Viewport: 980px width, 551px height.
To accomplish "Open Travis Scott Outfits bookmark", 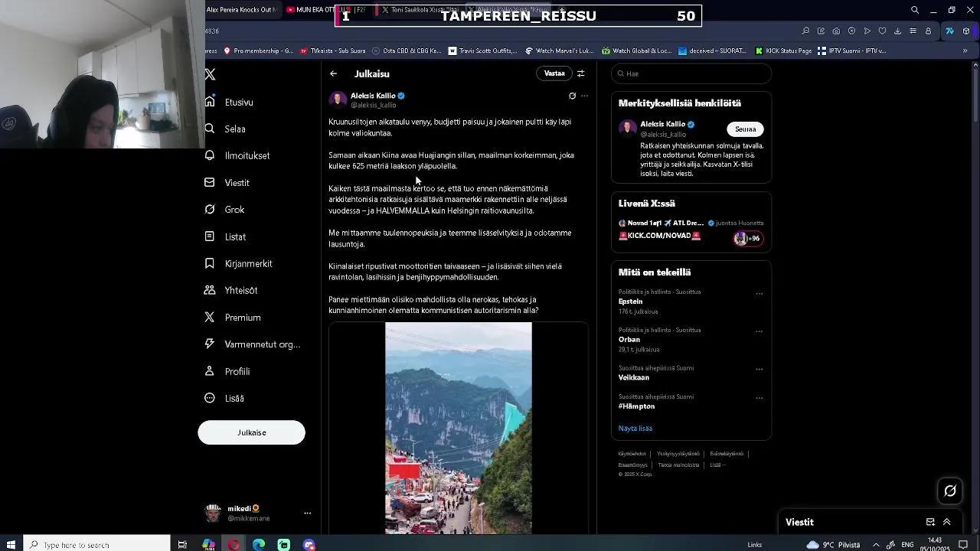I will (483, 51).
